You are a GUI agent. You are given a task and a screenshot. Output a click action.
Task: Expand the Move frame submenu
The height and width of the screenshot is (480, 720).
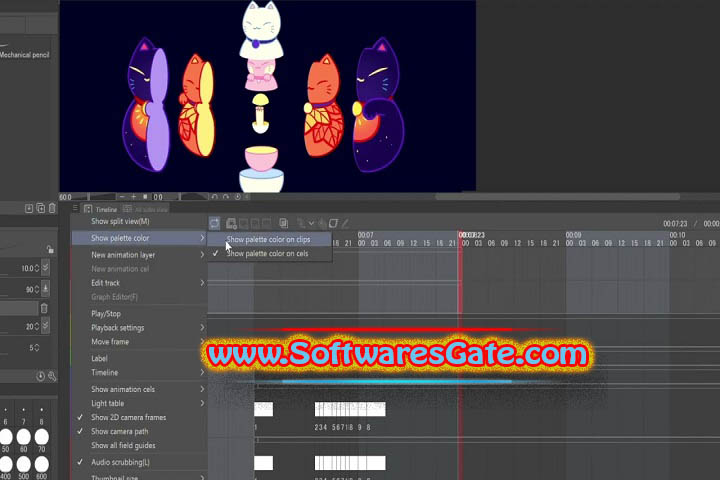pyautogui.click(x=140, y=342)
